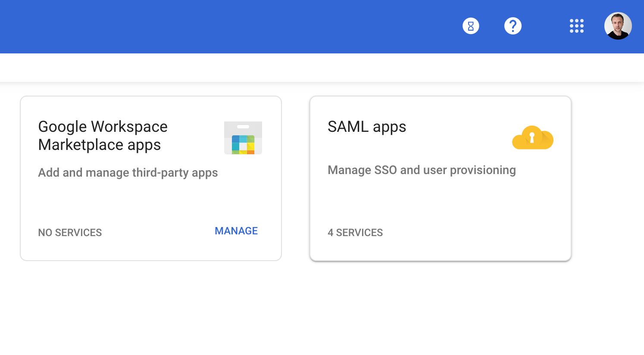Click the "NO SERVICES" label

tap(70, 233)
